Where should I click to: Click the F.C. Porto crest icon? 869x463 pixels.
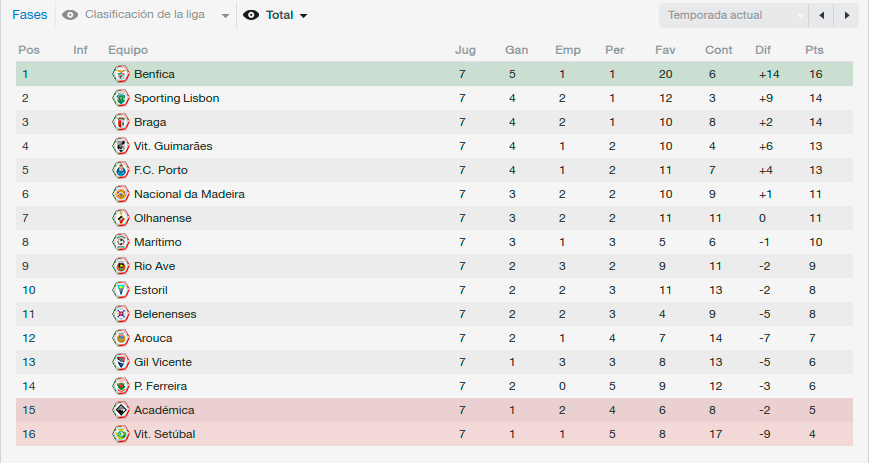pos(120,170)
